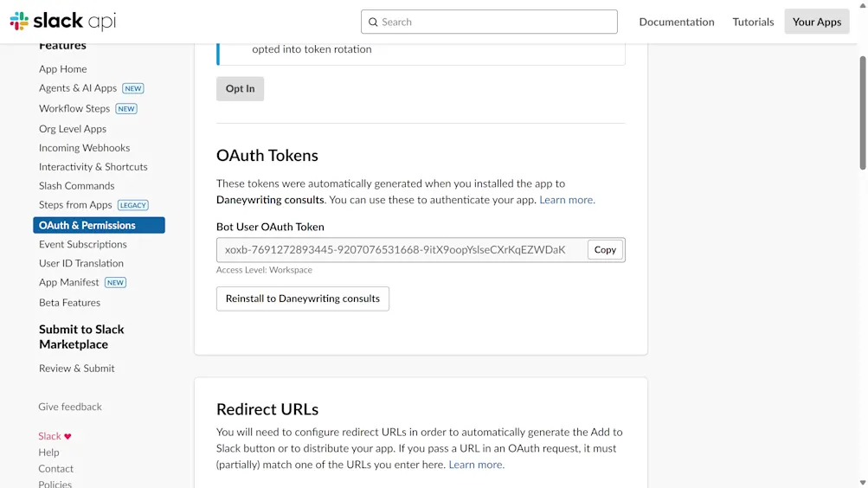Click Reinstall to Daneywriting consults button
Image resolution: width=868 pixels, height=488 pixels.
[x=302, y=299]
